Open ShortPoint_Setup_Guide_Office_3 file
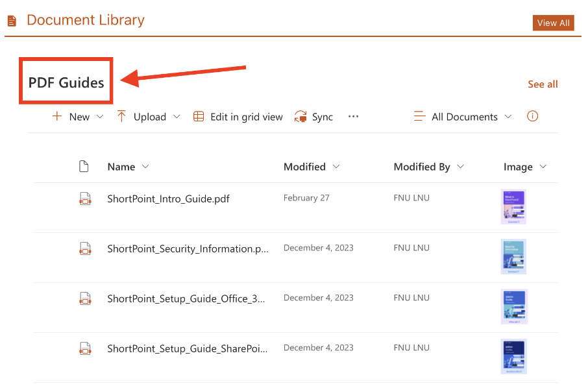588x388 pixels. coord(186,298)
